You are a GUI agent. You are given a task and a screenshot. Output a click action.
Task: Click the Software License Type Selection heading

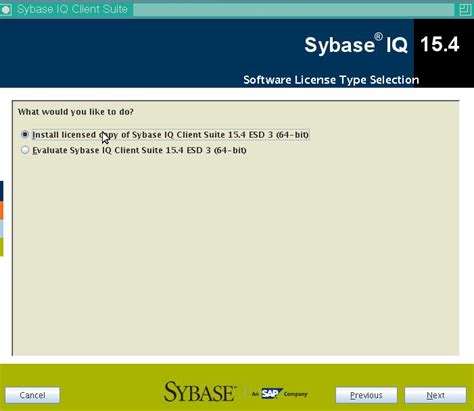331,80
